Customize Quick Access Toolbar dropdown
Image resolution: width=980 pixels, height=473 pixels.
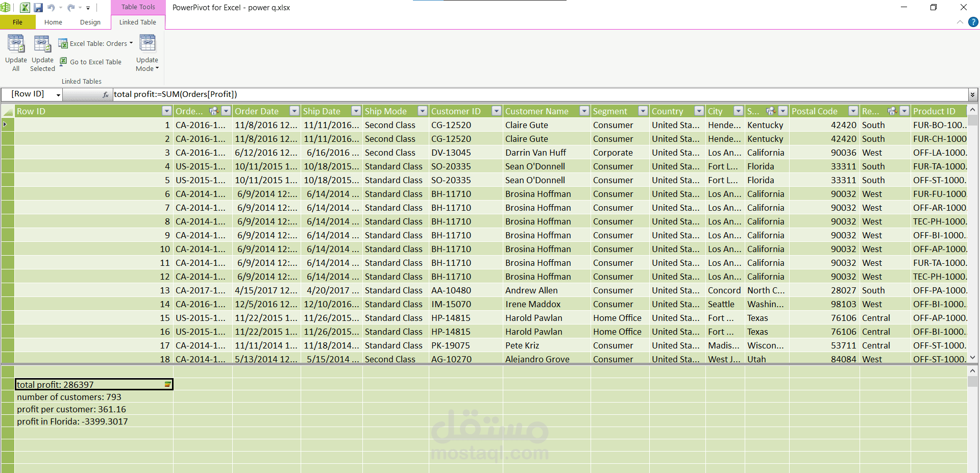click(88, 8)
